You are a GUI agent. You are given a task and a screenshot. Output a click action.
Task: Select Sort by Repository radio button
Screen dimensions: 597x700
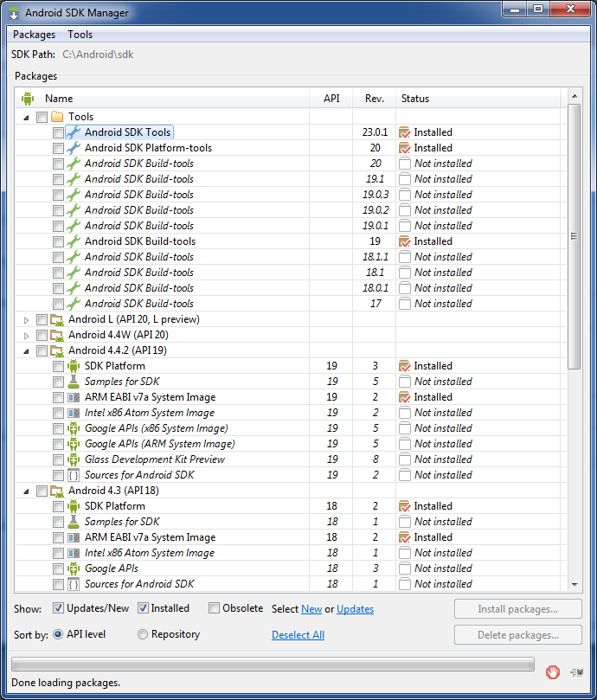pos(143,634)
